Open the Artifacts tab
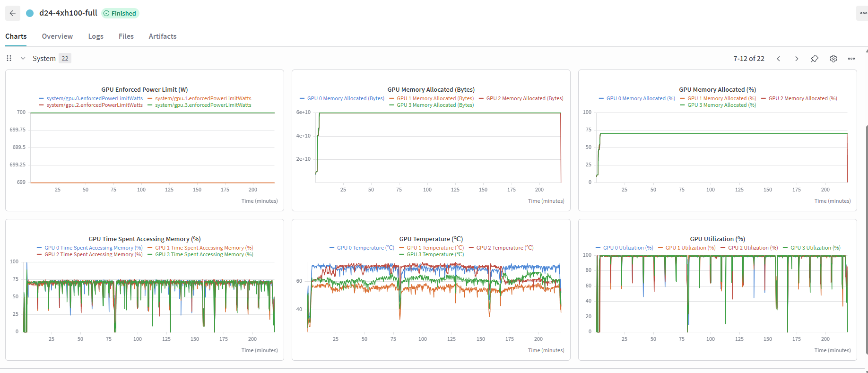The height and width of the screenshot is (373, 868). pos(163,36)
